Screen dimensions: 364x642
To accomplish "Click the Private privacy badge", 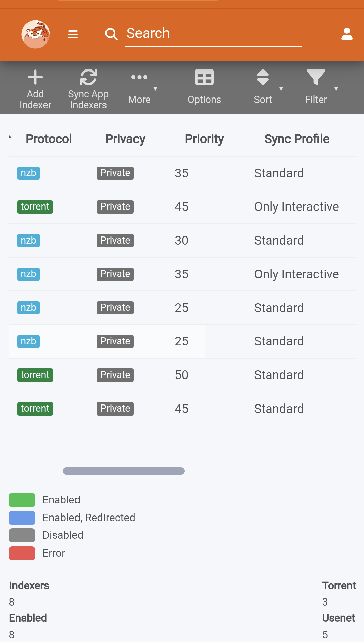I will [115, 173].
